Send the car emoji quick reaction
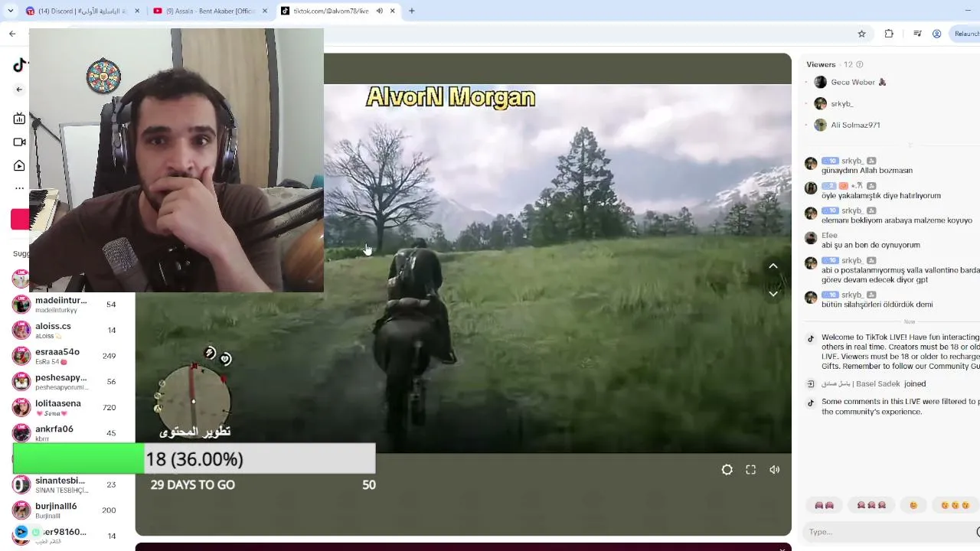This screenshot has height=551, width=980. [824, 505]
